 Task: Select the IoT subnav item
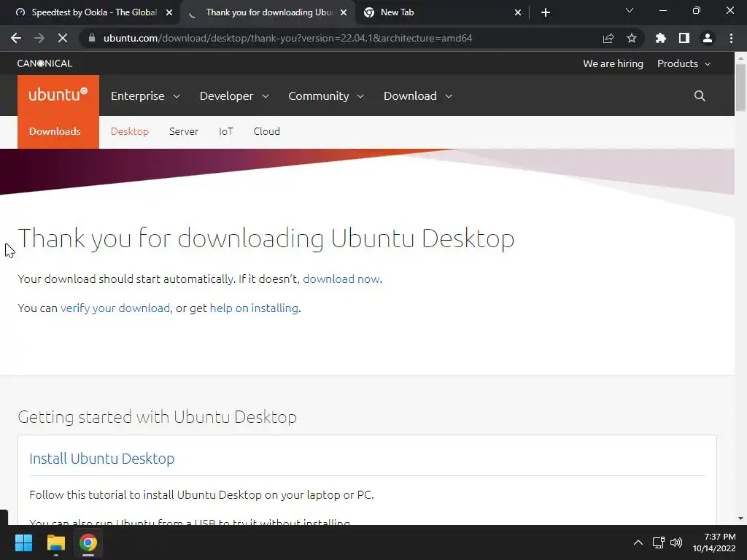tap(226, 131)
